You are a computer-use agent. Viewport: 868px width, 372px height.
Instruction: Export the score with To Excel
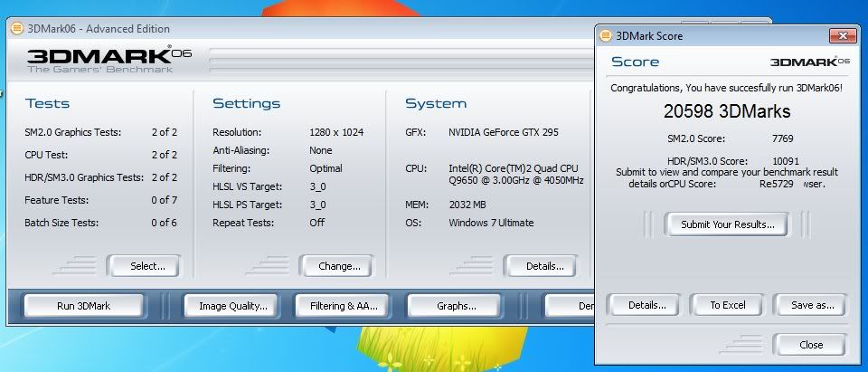pos(726,305)
